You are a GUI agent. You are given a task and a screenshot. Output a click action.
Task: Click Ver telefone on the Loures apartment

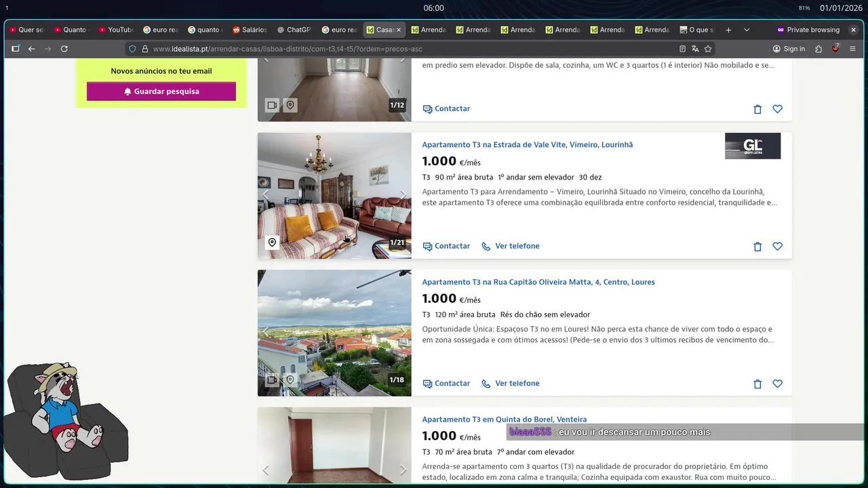coord(511,384)
